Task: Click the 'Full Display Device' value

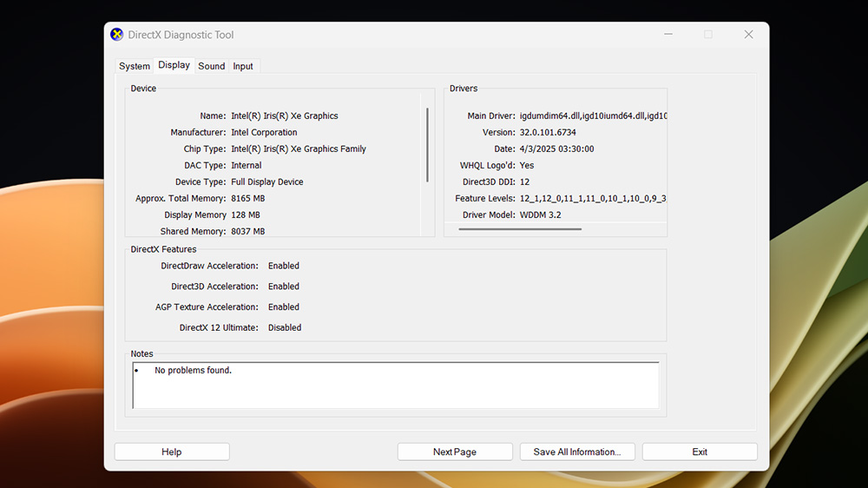Action: [x=267, y=181]
